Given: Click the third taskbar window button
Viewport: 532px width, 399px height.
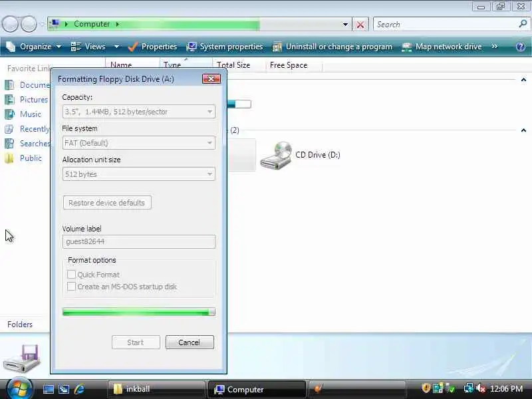Looking at the screenshot, I should (x=357, y=389).
